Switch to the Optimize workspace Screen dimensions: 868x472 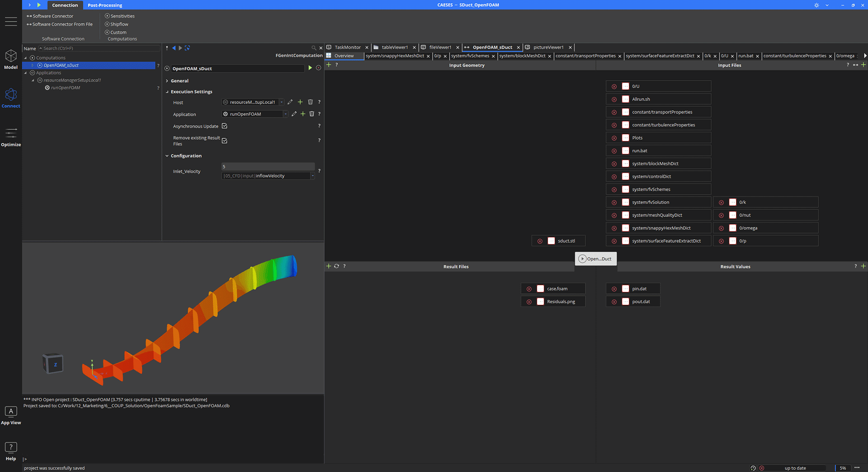click(x=11, y=137)
